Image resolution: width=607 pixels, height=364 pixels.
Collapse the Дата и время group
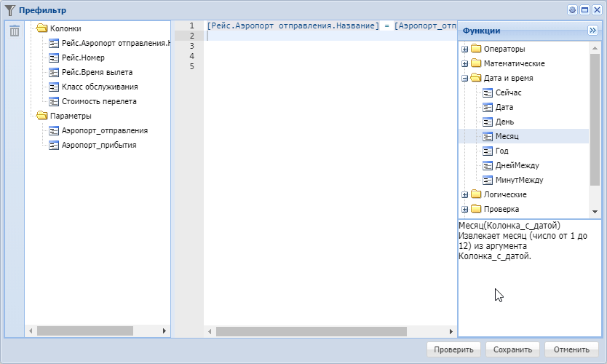[x=464, y=78]
